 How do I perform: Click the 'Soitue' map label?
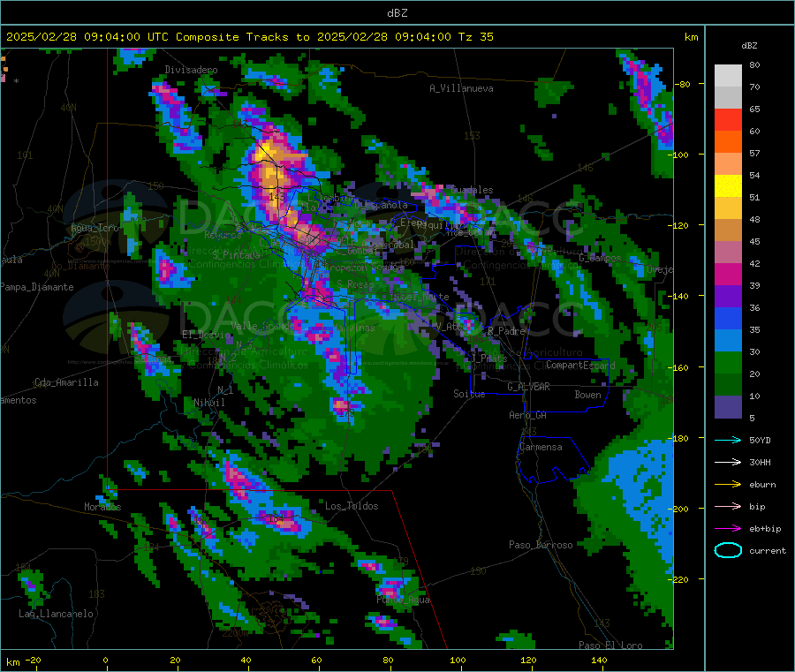point(469,394)
